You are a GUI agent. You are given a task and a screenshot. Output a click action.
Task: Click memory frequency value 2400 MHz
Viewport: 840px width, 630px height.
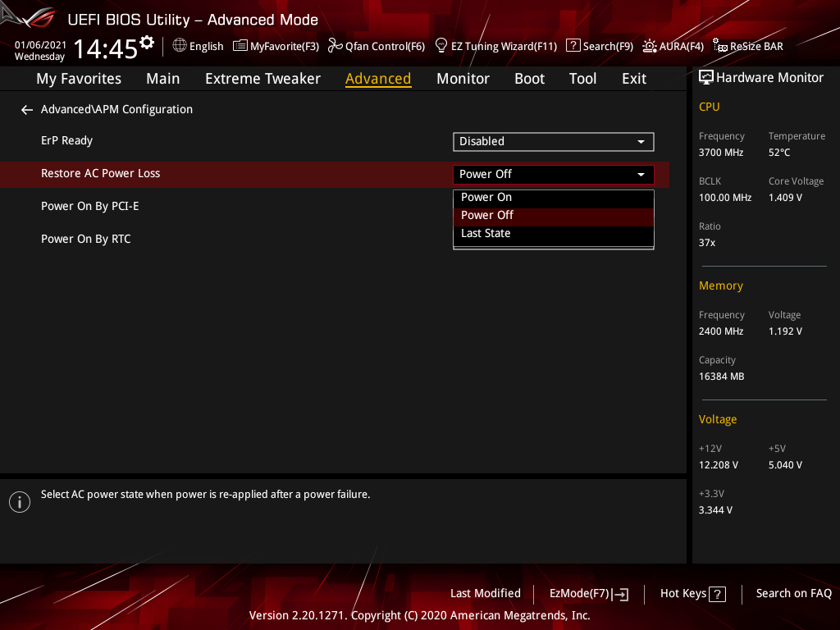(x=720, y=331)
